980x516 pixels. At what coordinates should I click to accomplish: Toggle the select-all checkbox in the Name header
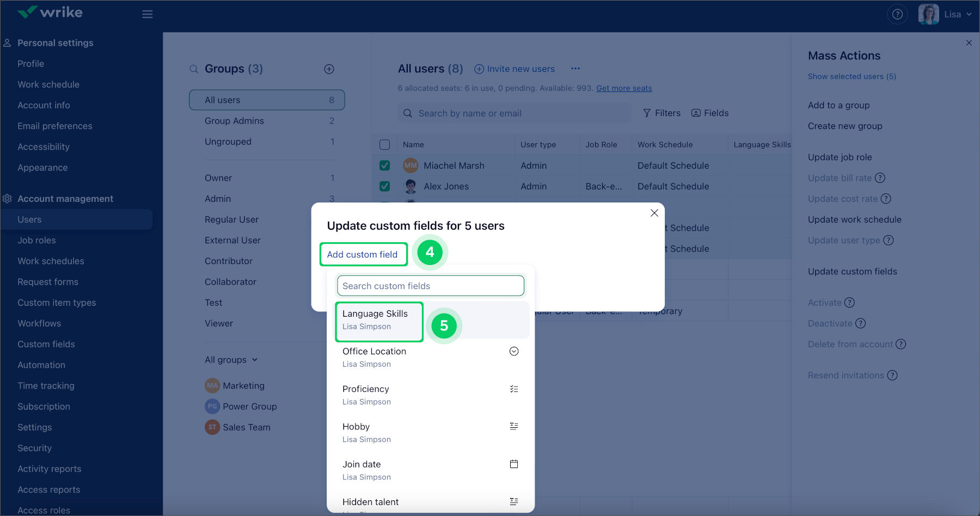pos(385,144)
